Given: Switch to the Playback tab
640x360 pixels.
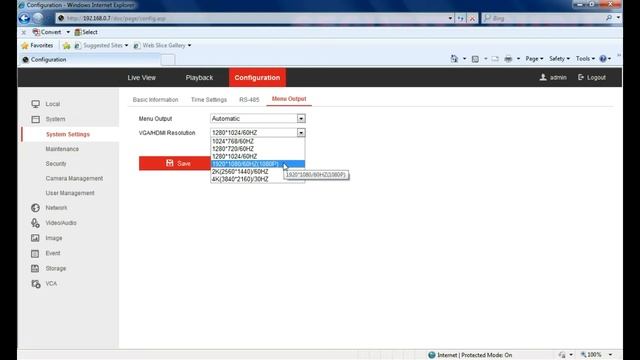Looking at the screenshot, I should (x=199, y=78).
